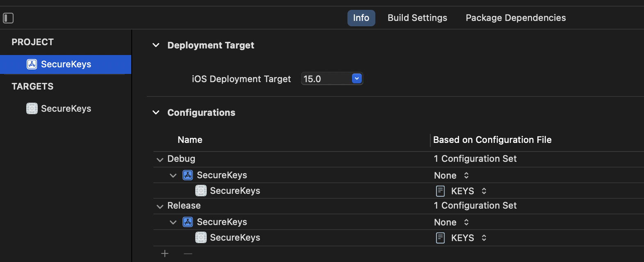Collapse the Configurations section

(156, 113)
